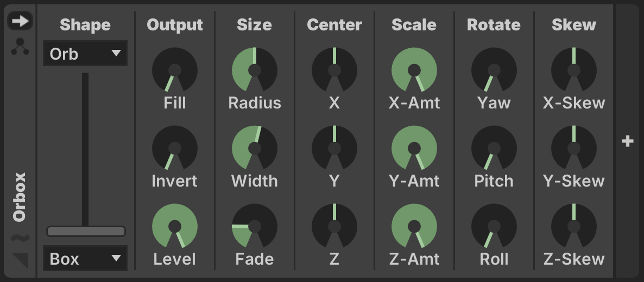Click the Fill knob under Output

pyautogui.click(x=174, y=70)
